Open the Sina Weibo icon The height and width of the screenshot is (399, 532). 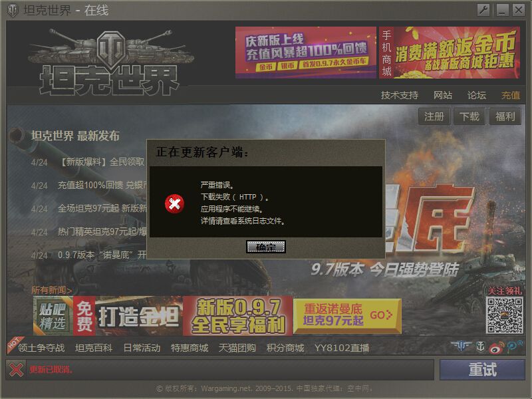click(497, 347)
